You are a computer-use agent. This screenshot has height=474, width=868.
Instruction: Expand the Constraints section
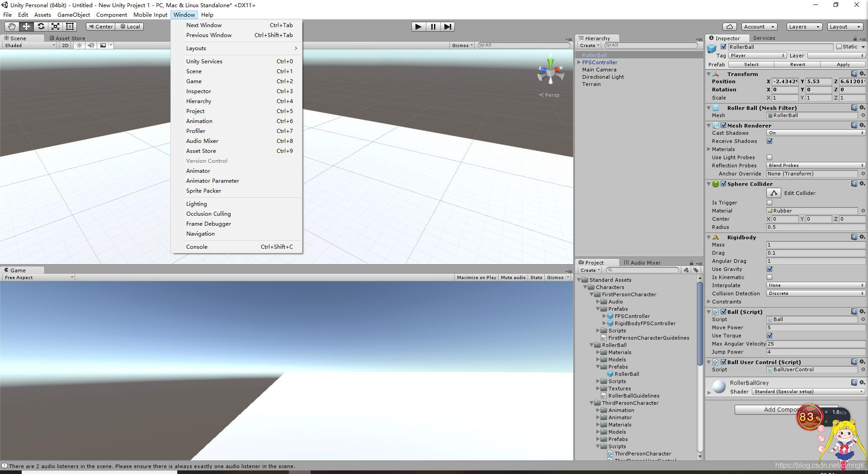tap(709, 302)
